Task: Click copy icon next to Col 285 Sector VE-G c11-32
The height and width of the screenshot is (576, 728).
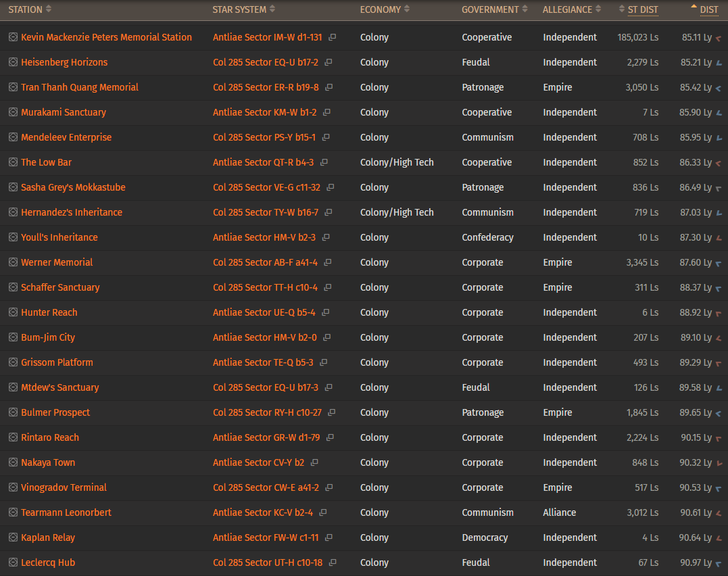Action: (x=331, y=187)
